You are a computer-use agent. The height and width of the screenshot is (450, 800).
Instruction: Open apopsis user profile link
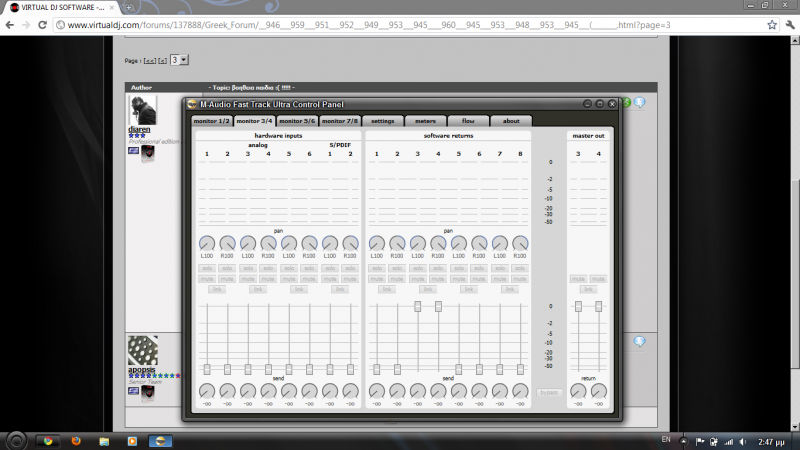click(141, 369)
